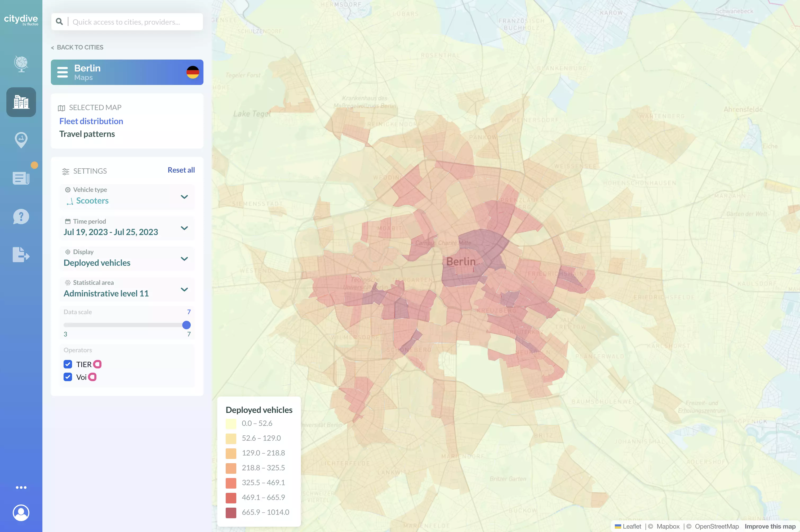Screen dimensions: 800x532
Task: Open the globe cities icon in sidebar
Action: point(21,64)
